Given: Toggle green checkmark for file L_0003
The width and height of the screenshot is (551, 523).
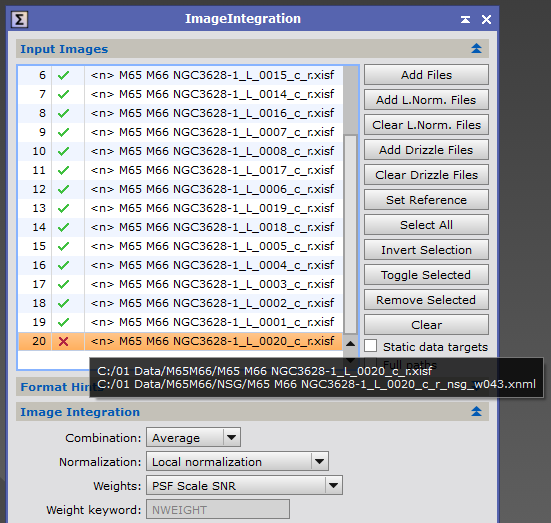Looking at the screenshot, I should (64, 284).
